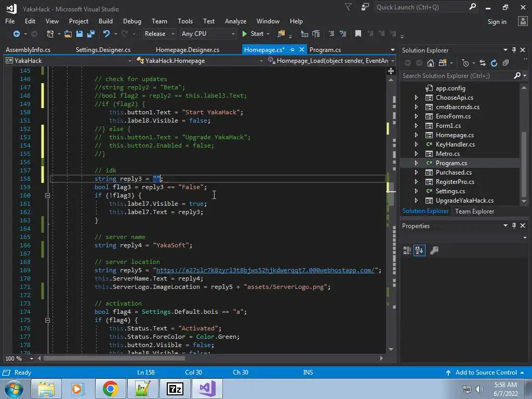Expand the UpgradeYakaHack.cs tree node
Image resolution: width=532 pixels, height=399 pixels.
416,201
